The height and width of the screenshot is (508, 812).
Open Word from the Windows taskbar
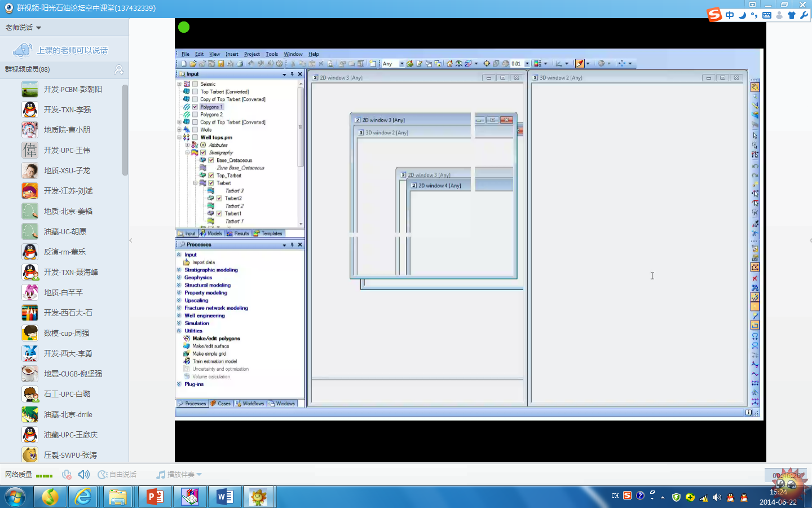tap(224, 497)
